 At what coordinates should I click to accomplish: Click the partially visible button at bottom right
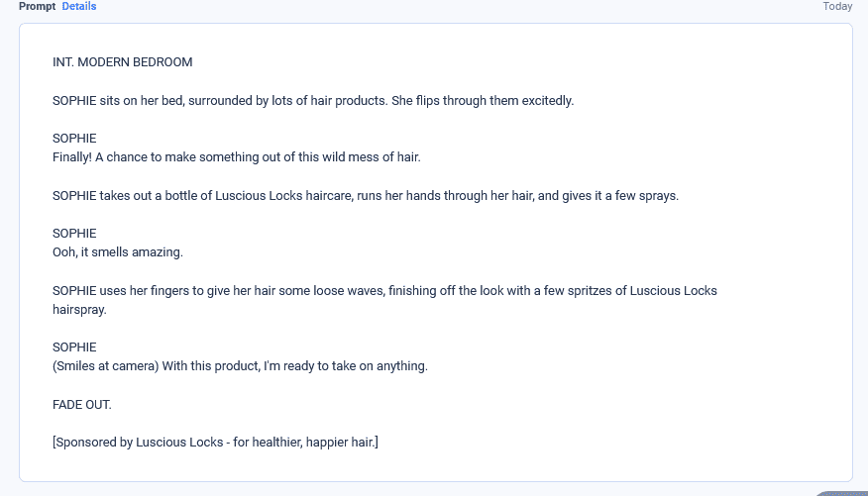pyautogui.click(x=842, y=492)
